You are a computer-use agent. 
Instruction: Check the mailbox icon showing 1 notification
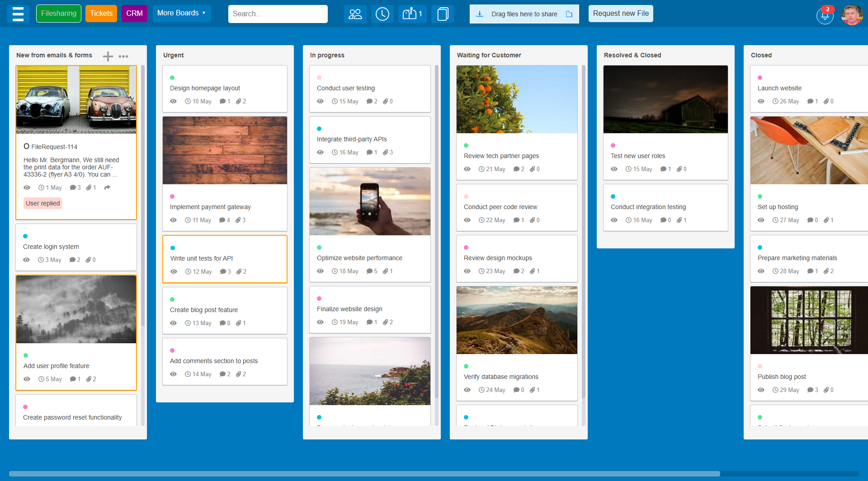410,14
